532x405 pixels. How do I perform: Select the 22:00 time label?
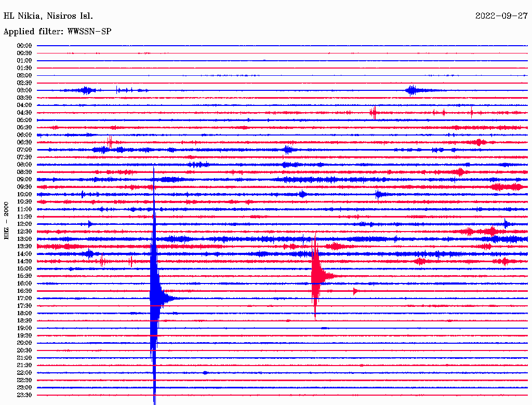coord(24,372)
